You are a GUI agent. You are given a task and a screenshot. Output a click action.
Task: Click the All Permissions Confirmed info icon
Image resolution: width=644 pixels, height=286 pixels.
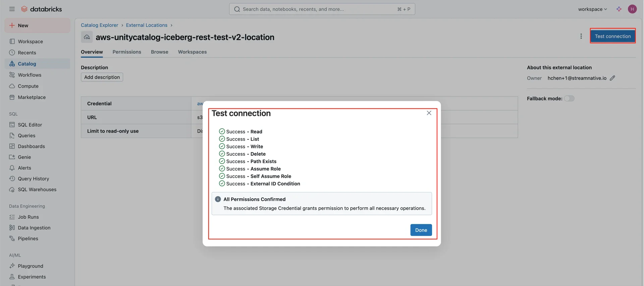[x=218, y=199]
